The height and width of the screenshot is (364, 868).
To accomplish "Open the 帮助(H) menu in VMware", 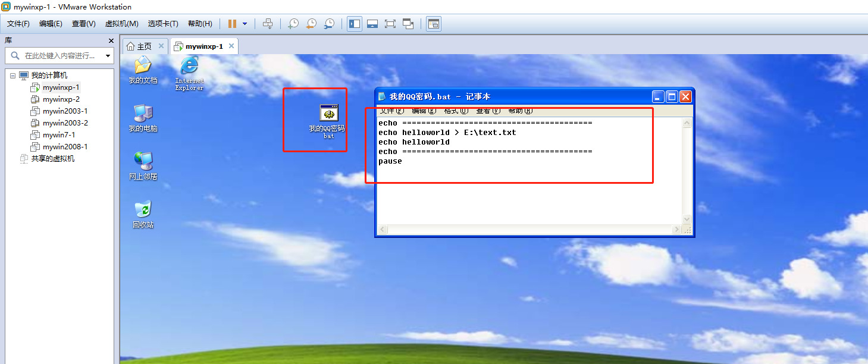I will point(200,24).
